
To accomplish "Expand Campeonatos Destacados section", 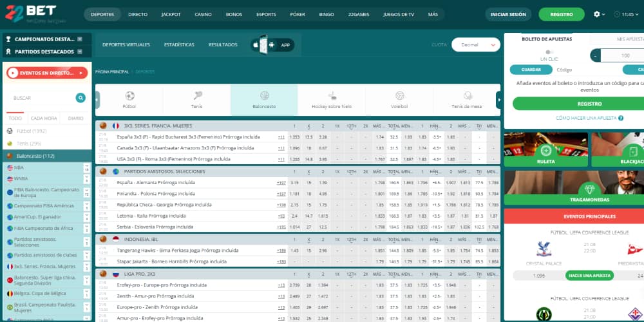I will [x=80, y=39].
